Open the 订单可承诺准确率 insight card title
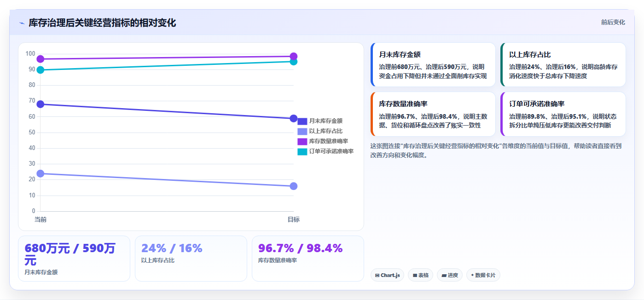The width and height of the screenshot is (644, 300). click(537, 104)
